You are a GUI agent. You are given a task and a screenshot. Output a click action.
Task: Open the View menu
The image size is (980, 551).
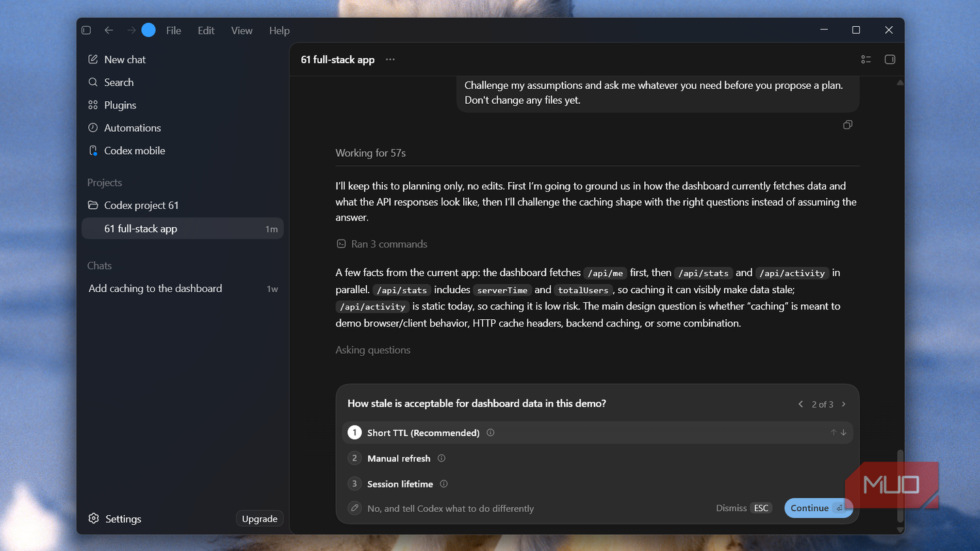pyautogui.click(x=242, y=31)
